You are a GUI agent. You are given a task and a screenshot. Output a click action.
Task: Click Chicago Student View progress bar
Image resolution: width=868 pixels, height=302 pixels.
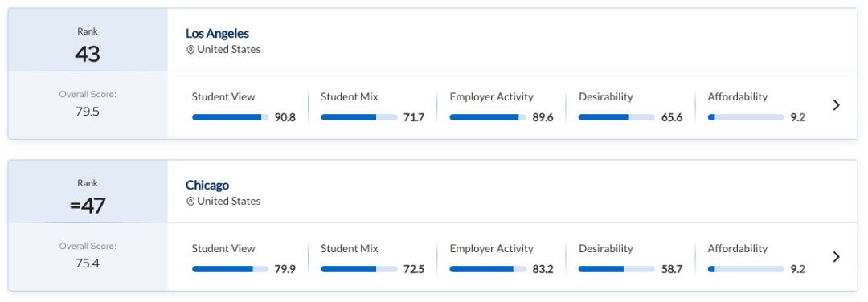[231, 269]
